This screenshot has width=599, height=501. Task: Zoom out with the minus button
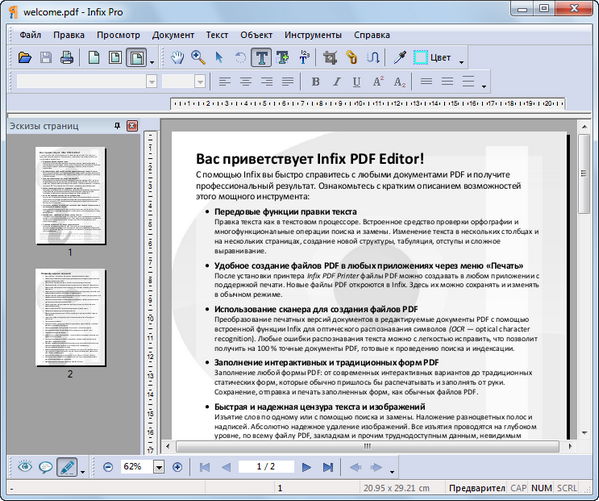108,467
